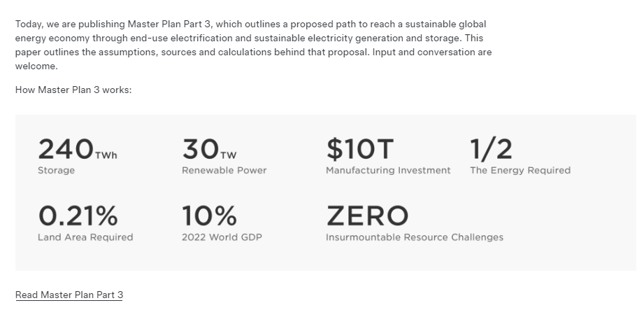Select the 2022 World GDP label
The height and width of the screenshot is (317, 644).
(222, 237)
